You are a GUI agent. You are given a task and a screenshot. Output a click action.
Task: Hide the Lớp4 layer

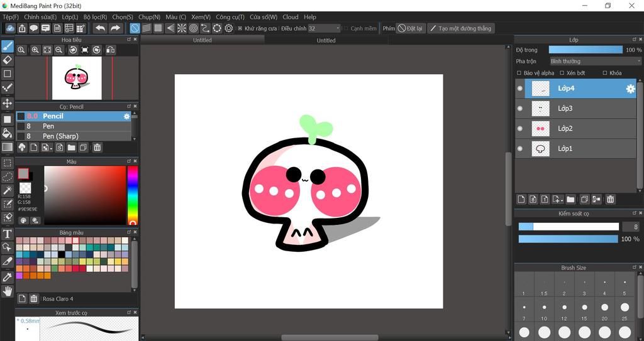520,88
